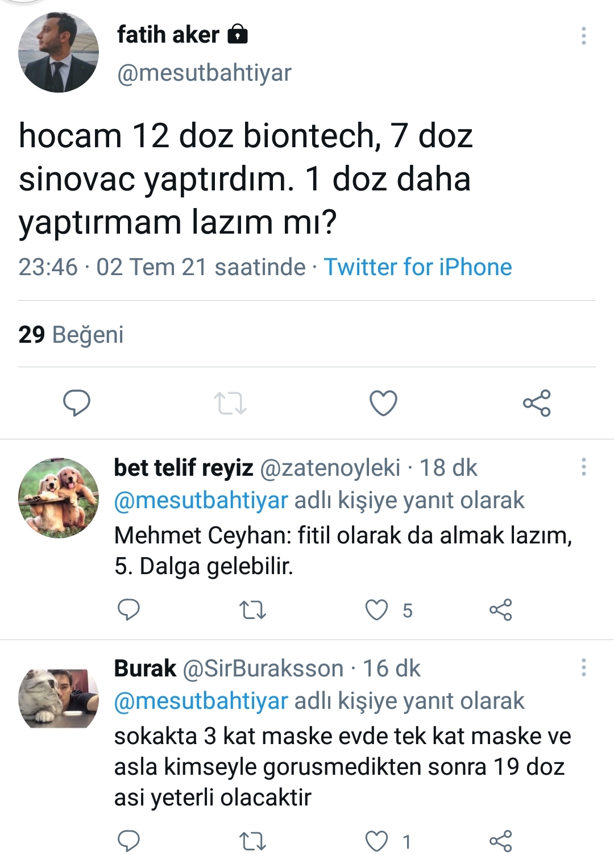
Task: Open more options for fatih aker's tweet
Action: pos(583,36)
